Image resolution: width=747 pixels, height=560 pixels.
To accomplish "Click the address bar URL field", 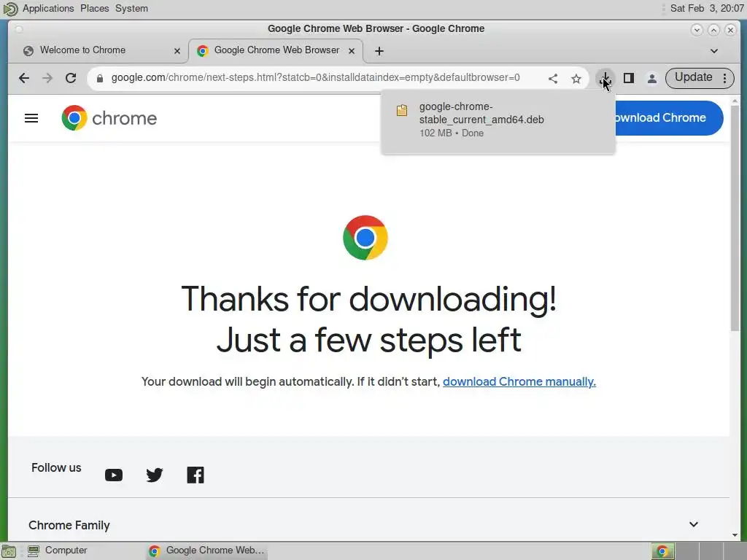I will pyautogui.click(x=315, y=77).
